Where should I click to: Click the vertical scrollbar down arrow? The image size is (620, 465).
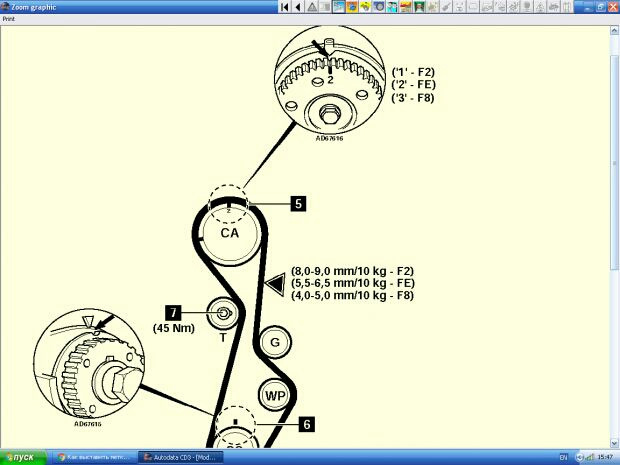click(615, 443)
